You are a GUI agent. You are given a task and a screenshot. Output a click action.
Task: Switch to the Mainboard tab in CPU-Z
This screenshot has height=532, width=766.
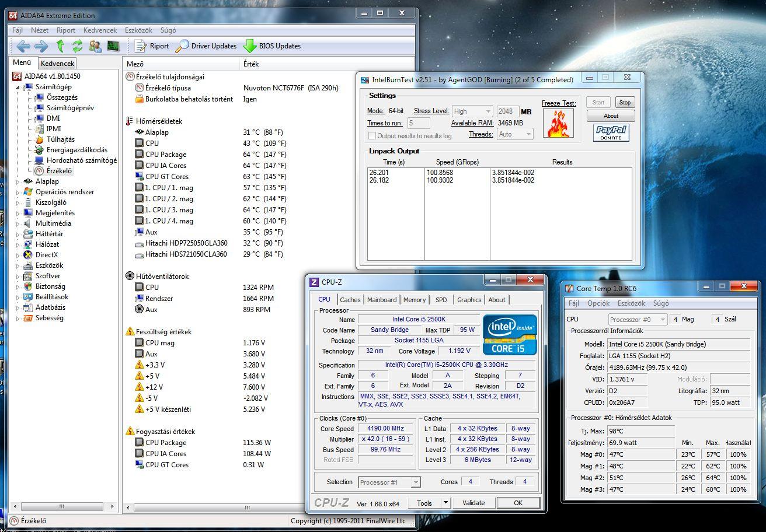click(x=382, y=300)
